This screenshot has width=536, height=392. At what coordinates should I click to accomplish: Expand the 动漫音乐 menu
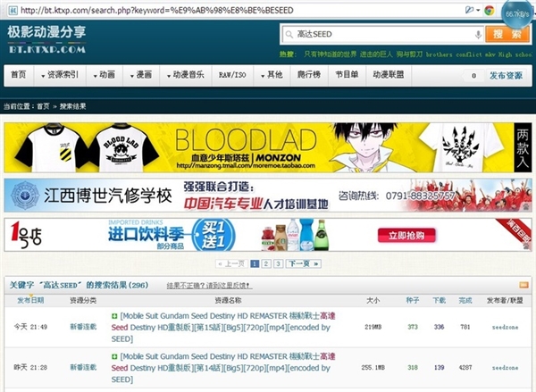pyautogui.click(x=185, y=75)
